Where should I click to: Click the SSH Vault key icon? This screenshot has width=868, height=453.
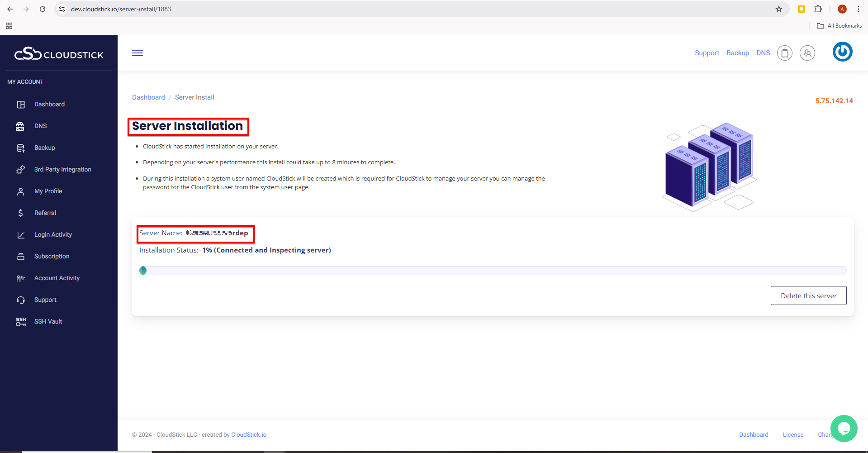(21, 322)
